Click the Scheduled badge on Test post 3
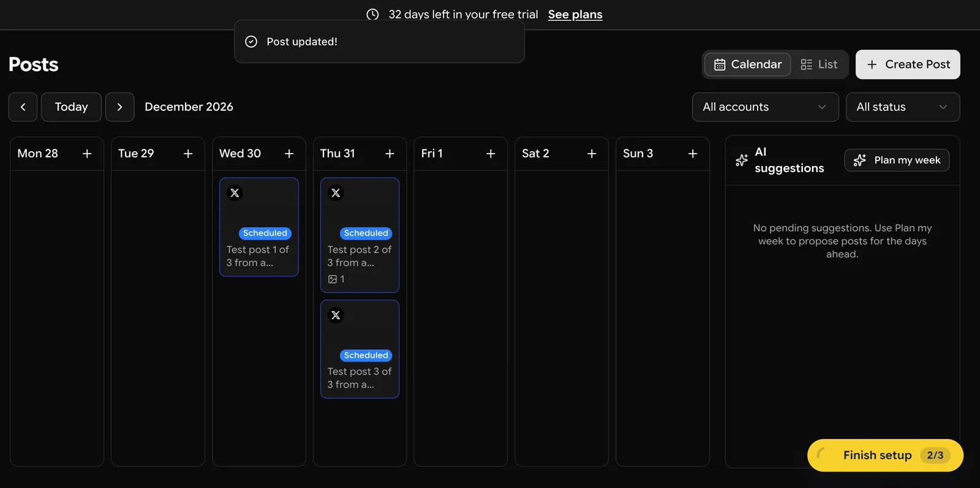 pyautogui.click(x=366, y=355)
